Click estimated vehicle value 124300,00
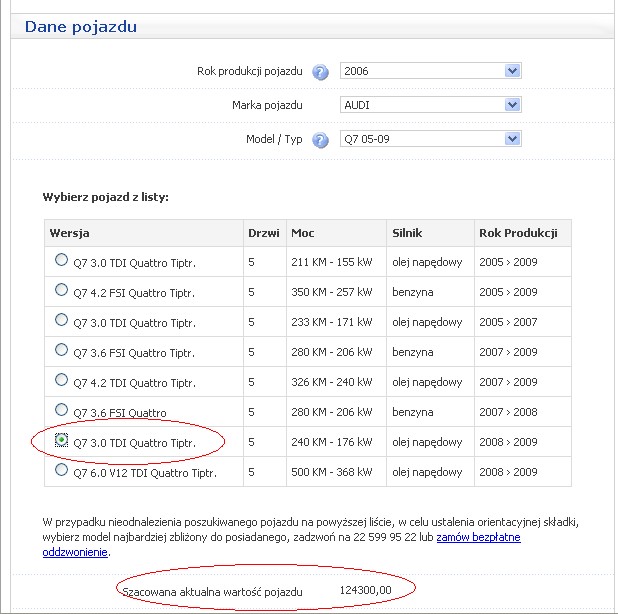The image size is (618, 614). pos(365,590)
